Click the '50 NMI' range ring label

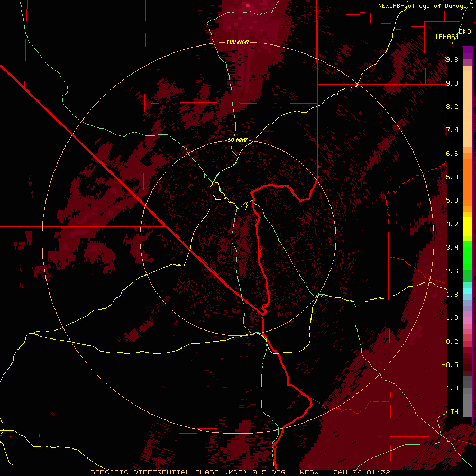237,140
